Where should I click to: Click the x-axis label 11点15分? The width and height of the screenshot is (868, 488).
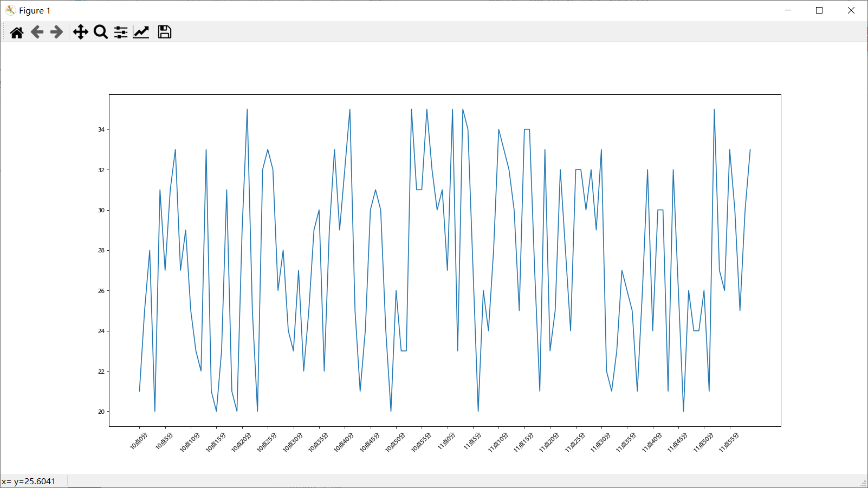(x=523, y=442)
